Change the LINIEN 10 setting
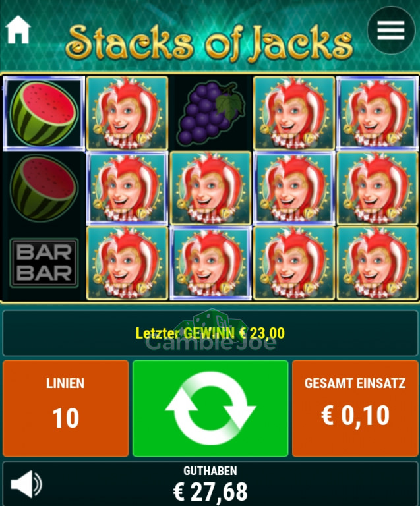This screenshot has width=420, height=506. (65, 408)
